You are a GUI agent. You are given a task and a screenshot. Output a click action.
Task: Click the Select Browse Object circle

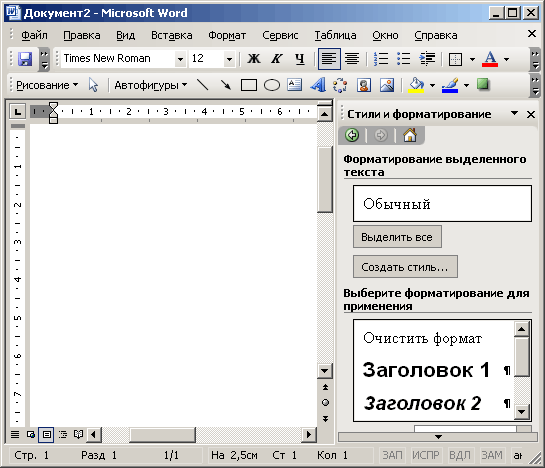pos(325,403)
